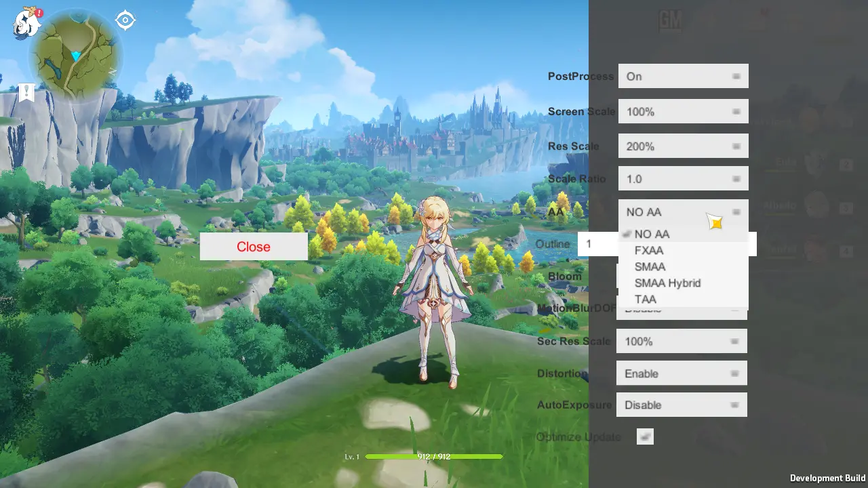Open the Paimon menu icon

[x=27, y=22]
